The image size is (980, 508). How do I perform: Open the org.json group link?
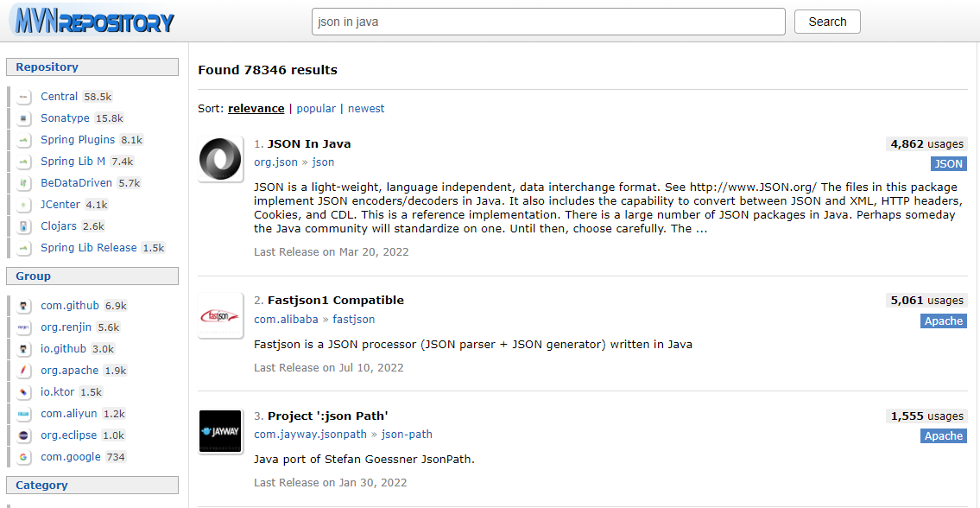pos(275,162)
